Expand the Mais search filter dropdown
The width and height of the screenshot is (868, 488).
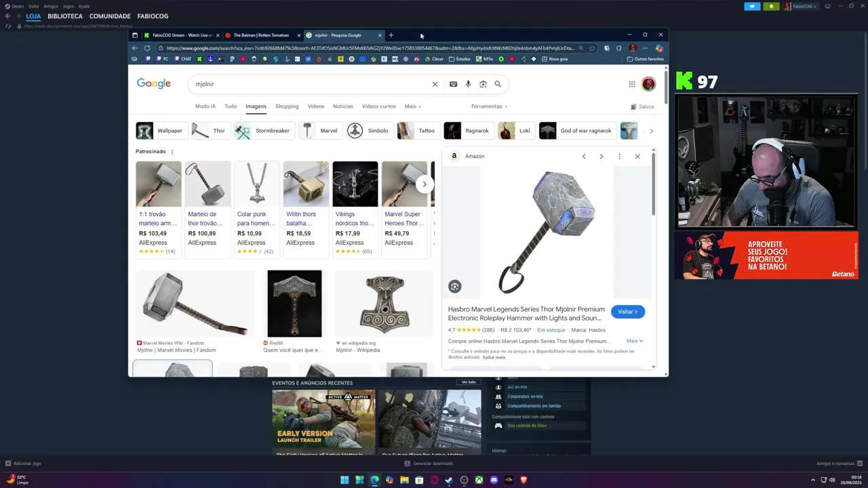(x=413, y=106)
